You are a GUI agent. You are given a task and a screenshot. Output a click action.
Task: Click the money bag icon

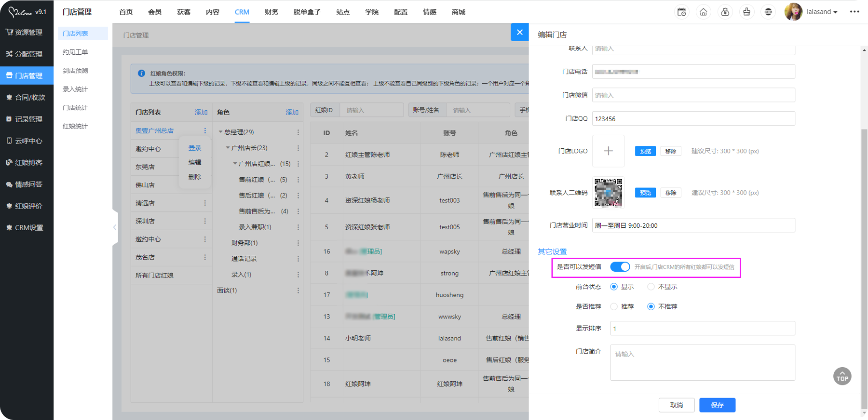pos(725,12)
